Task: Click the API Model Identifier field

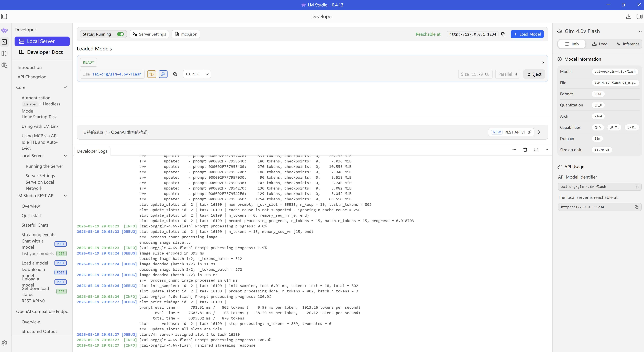Action: point(599,187)
